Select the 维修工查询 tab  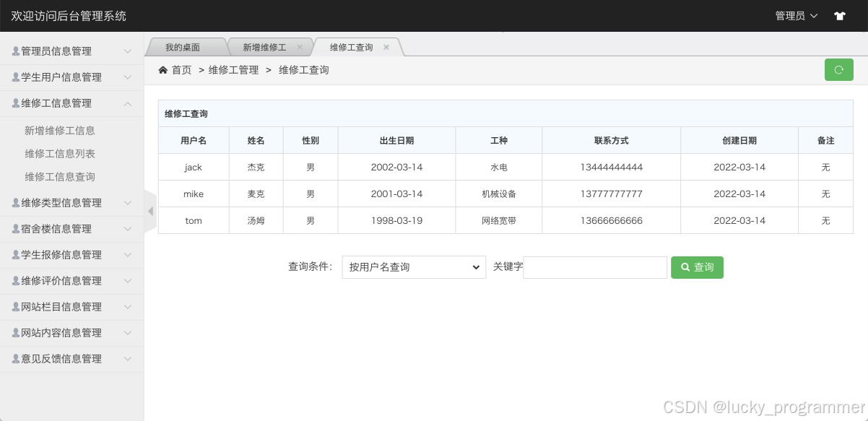click(352, 47)
